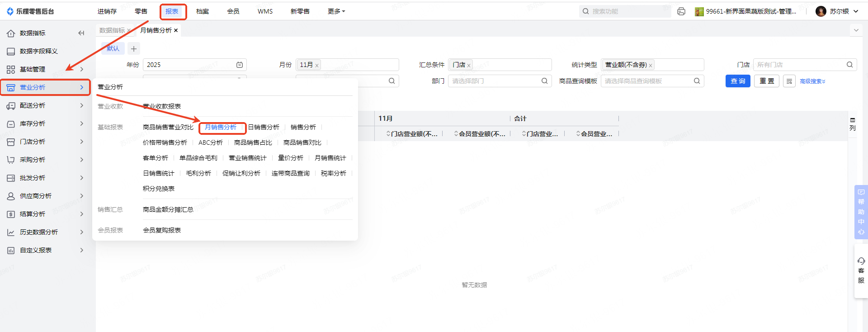Collapse the sidebar with the arrow icon
Screen dimensions: 868x332
(x=81, y=33)
